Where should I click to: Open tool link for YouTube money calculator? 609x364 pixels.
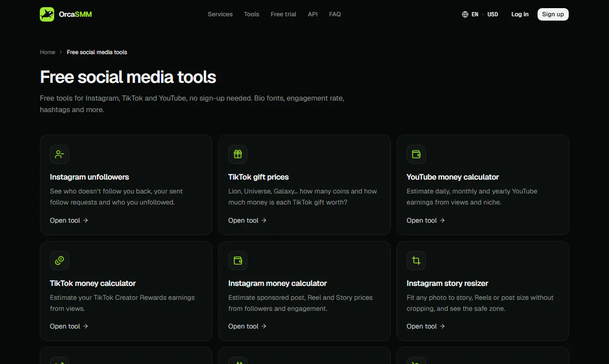tap(426, 220)
